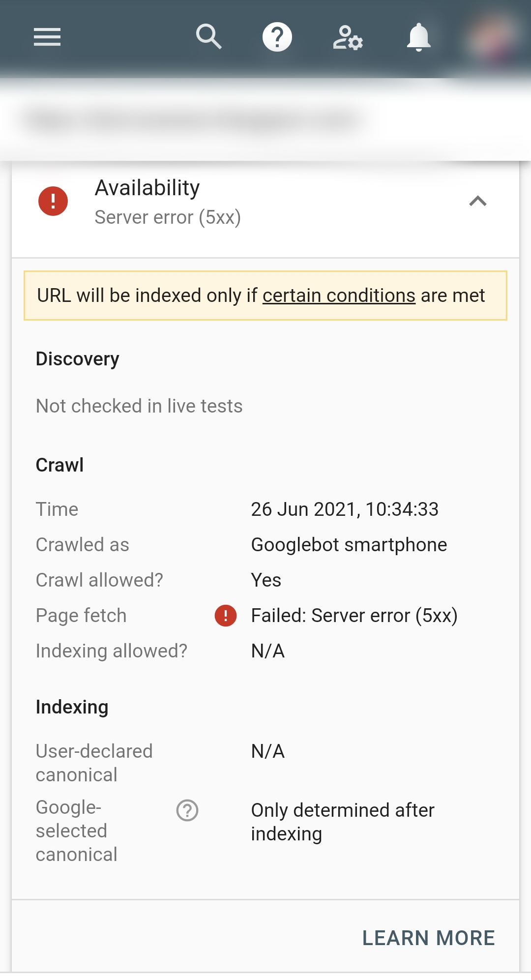This screenshot has height=980, width=531.
Task: Click the Crawl section heading
Action: pyautogui.click(x=60, y=465)
